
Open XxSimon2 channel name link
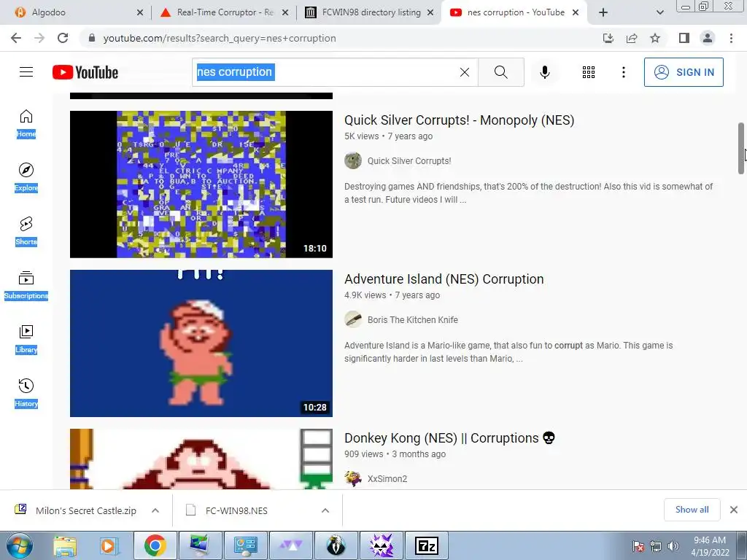click(x=387, y=479)
